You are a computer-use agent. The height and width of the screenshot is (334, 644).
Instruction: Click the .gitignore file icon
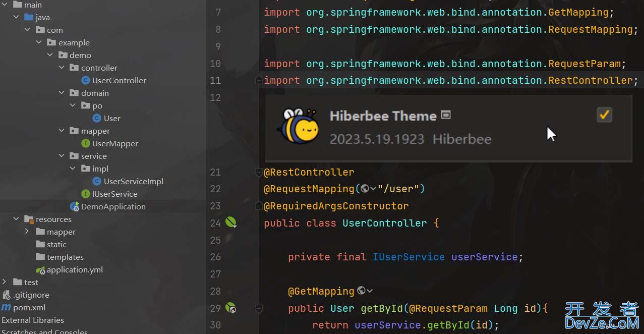tap(6, 295)
